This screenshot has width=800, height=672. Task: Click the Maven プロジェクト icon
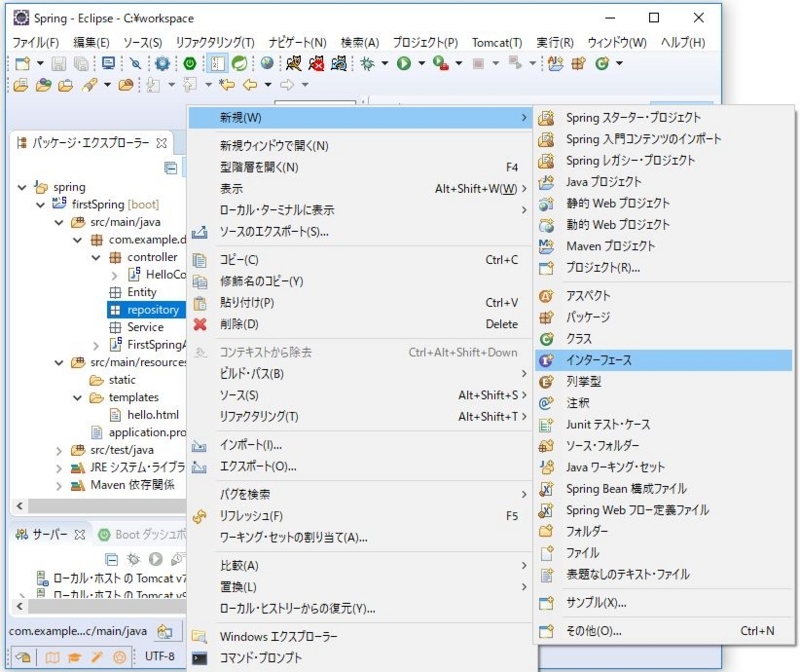coord(546,246)
